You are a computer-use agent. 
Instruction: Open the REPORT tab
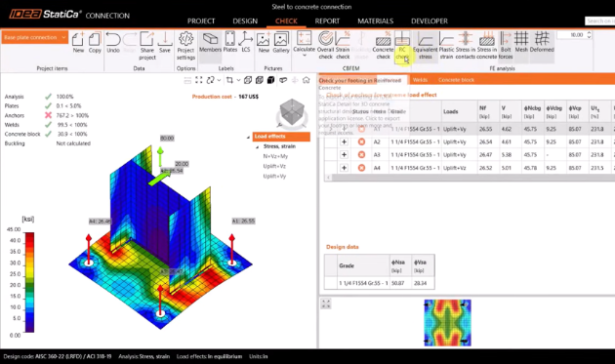pyautogui.click(x=327, y=21)
